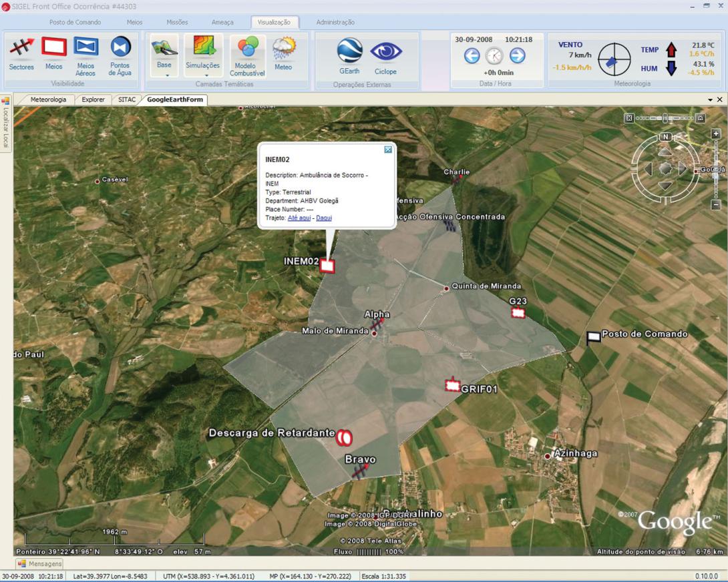The height and width of the screenshot is (582, 728).
Task: Close the INEM02 info balloon
Action: [x=388, y=150]
